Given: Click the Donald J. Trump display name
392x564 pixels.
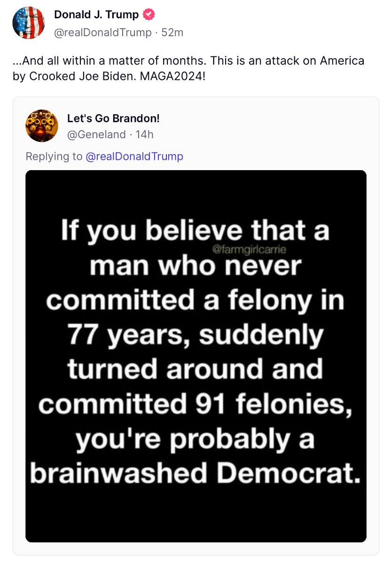Looking at the screenshot, I should click(x=96, y=15).
